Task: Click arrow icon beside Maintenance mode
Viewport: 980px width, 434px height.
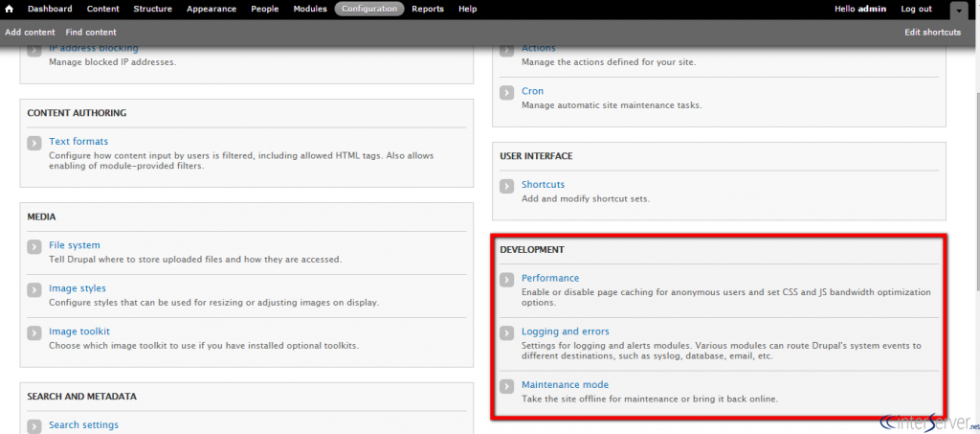Action: coord(507,386)
